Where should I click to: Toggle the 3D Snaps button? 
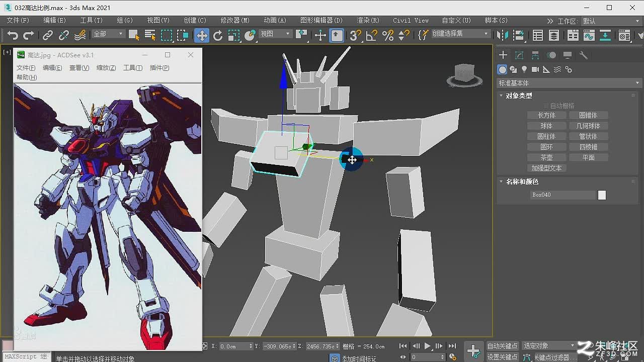355,35
